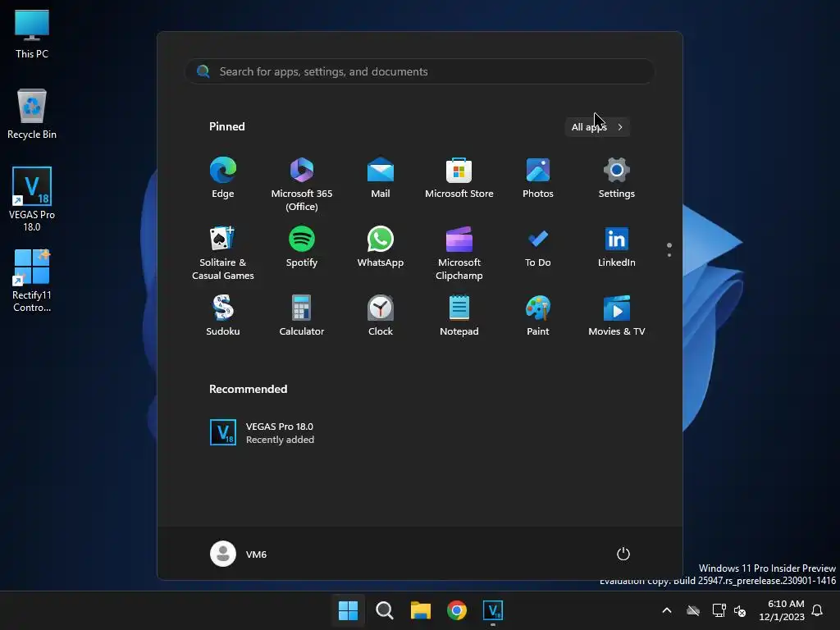Image resolution: width=840 pixels, height=630 pixels.
Task: Click the Power button in Start menu
Action: [x=623, y=554]
